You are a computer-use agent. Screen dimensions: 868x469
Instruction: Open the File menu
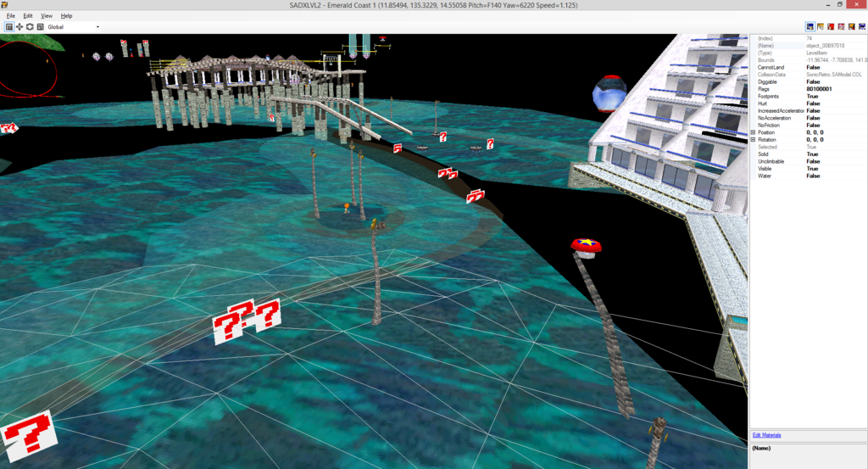[11, 16]
